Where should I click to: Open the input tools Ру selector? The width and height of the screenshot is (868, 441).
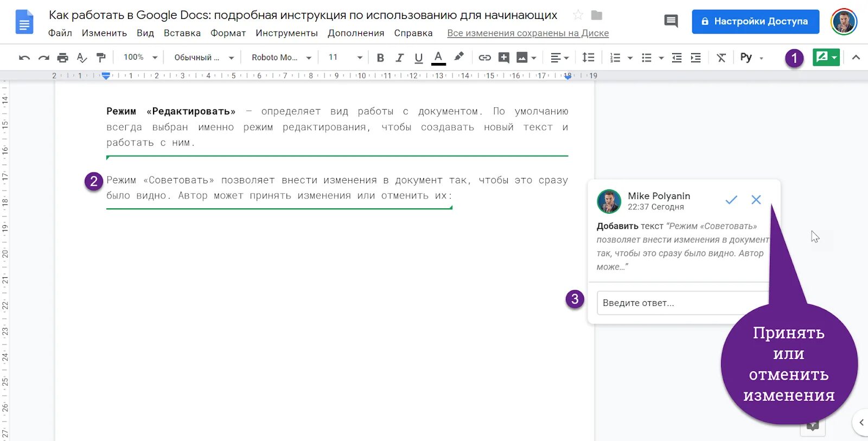point(752,57)
